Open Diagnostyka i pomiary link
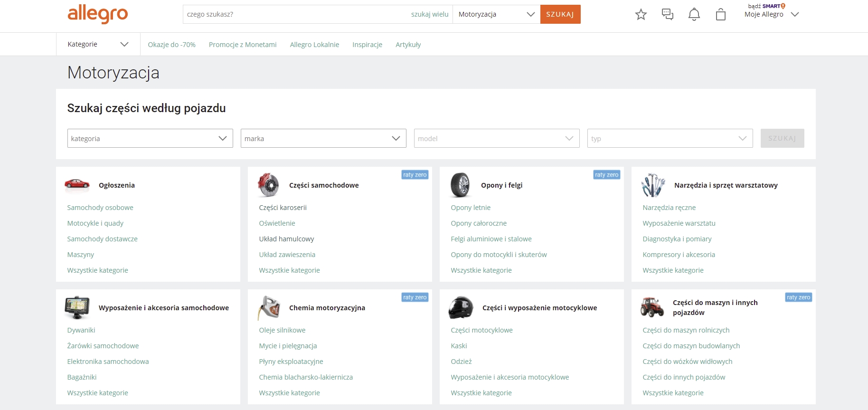This screenshot has width=868, height=410. (x=677, y=239)
